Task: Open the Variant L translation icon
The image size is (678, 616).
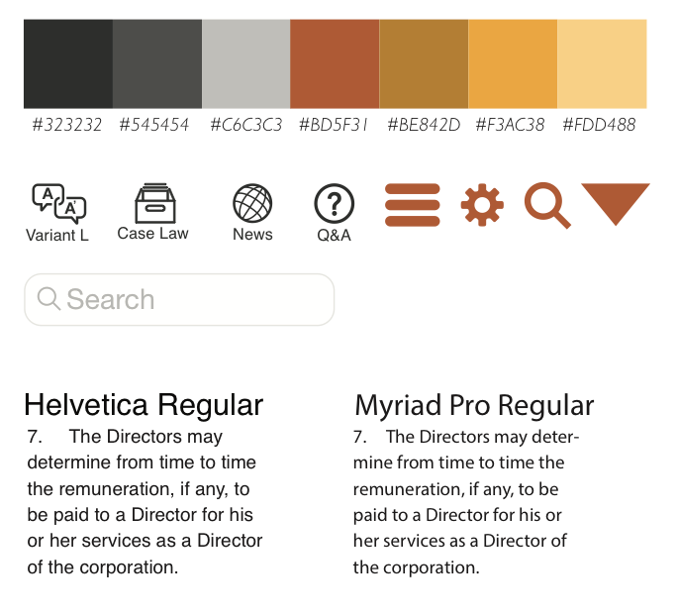Action: click(59, 203)
